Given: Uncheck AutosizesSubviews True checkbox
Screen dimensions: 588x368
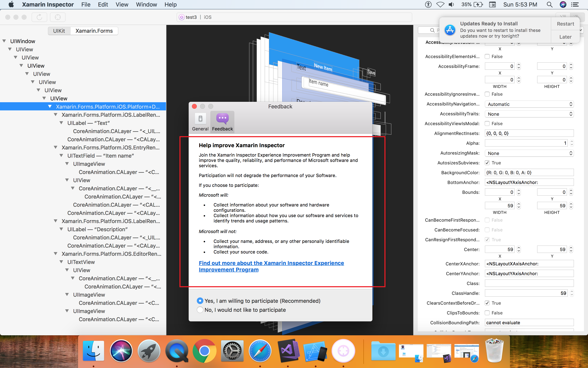Looking at the screenshot, I should point(487,163).
